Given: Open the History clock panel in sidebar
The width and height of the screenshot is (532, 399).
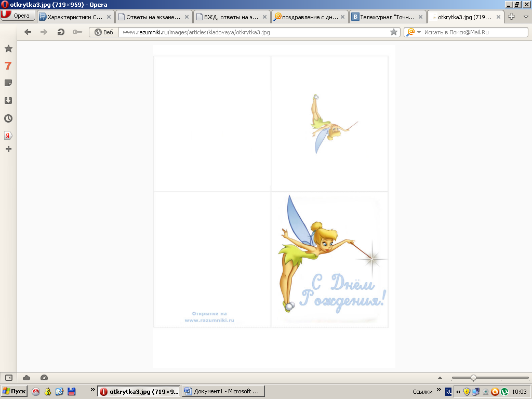Looking at the screenshot, I should 8,118.
